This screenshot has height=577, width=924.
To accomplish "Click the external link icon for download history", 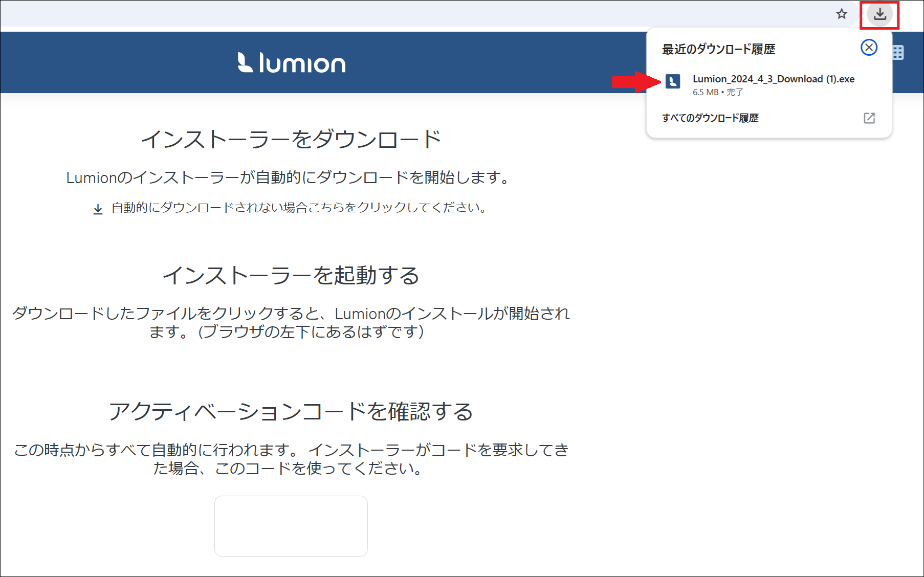I will tap(869, 118).
